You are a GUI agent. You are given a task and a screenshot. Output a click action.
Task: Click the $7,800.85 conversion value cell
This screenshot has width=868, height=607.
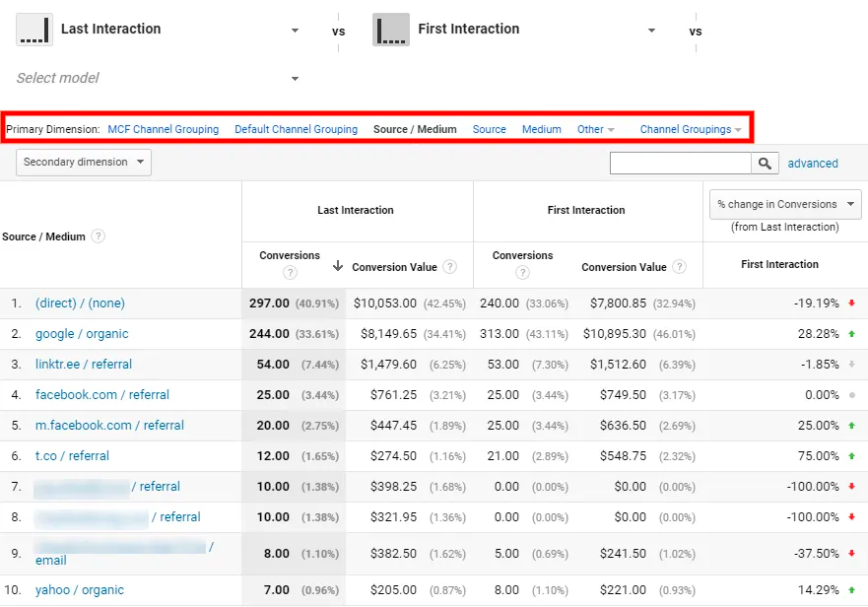coord(619,303)
